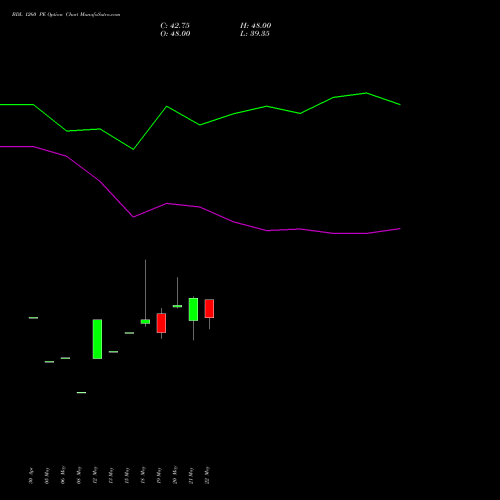Click the chart title text at top left

pos(66,15)
